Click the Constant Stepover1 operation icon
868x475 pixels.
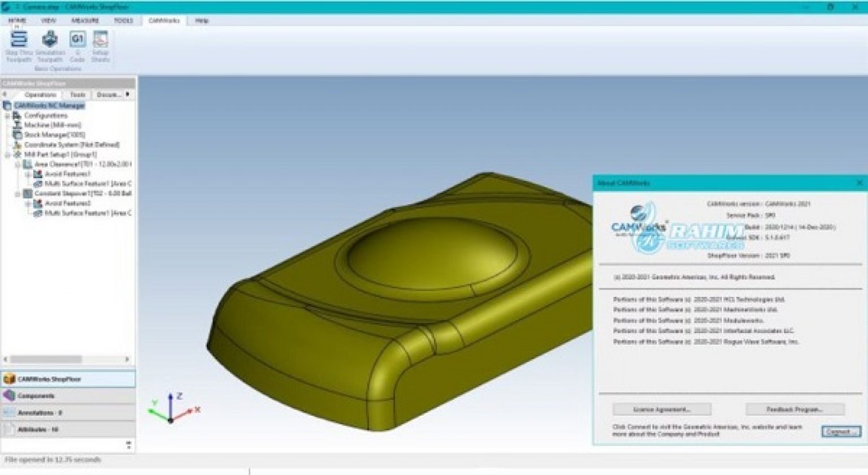point(27,193)
